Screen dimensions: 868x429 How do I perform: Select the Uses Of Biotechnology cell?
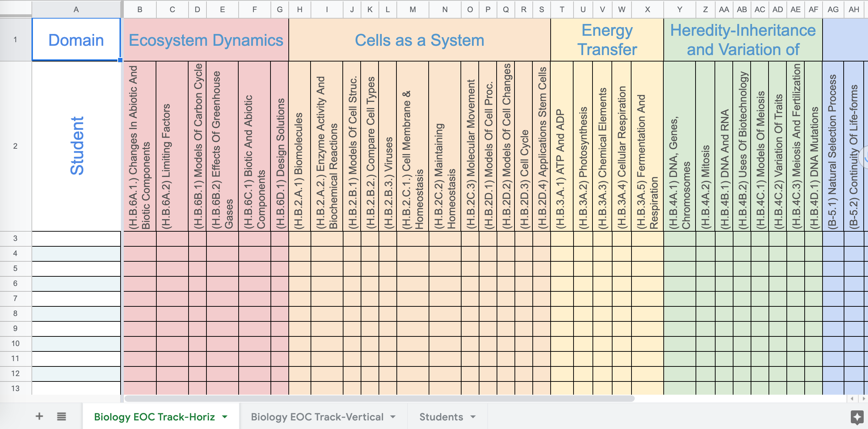(x=742, y=146)
